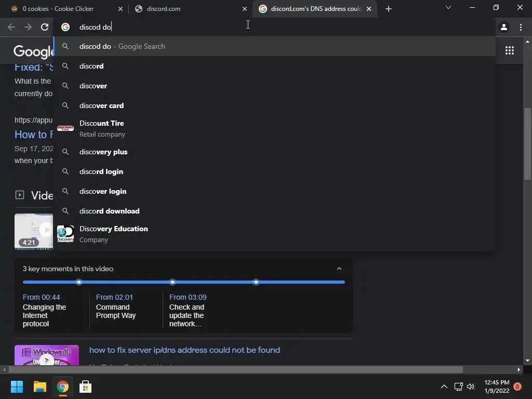The height and width of the screenshot is (399, 532).
Task: Select the discord.com's DNS address tab
Action: coord(314,9)
